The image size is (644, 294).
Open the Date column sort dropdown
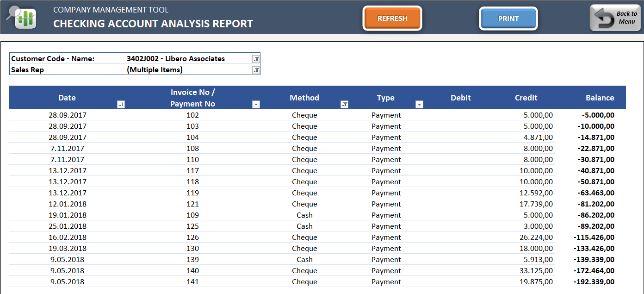click(x=121, y=105)
